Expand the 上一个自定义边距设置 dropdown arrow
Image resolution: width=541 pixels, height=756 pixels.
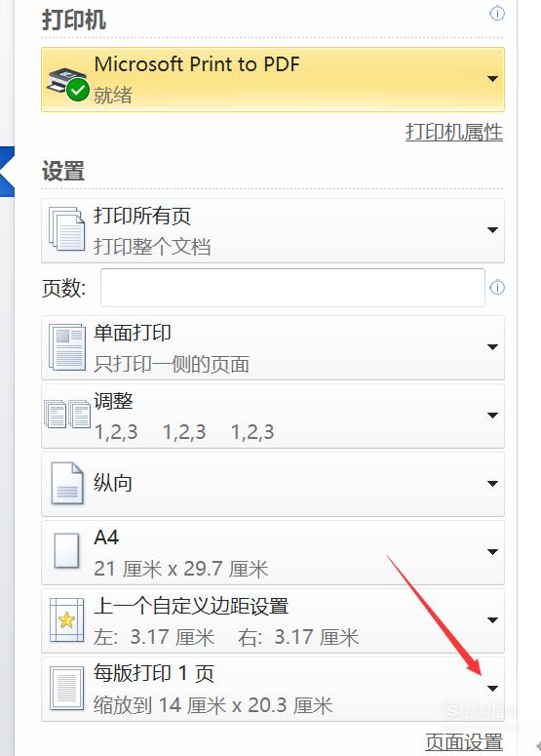(492, 620)
